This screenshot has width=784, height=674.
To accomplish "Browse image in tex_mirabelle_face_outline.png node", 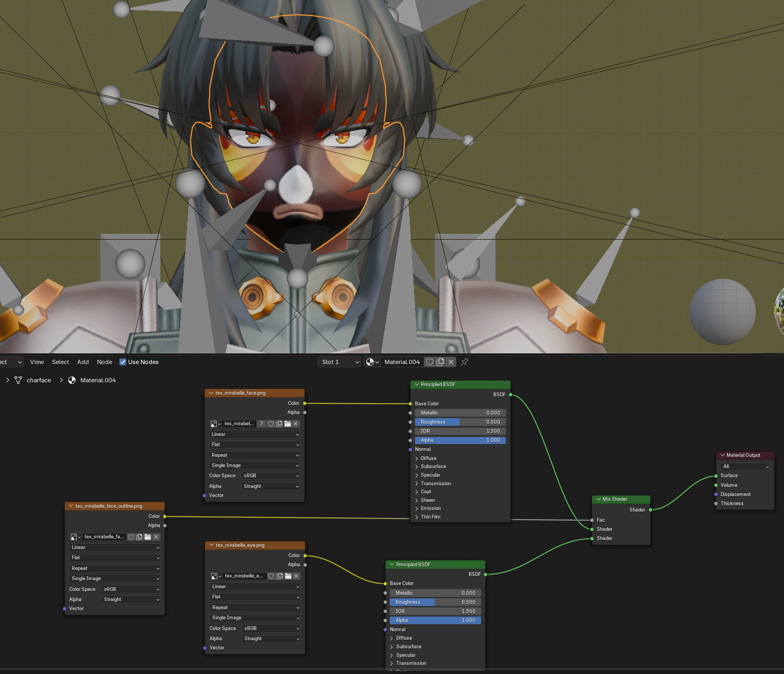I will pos(76,537).
